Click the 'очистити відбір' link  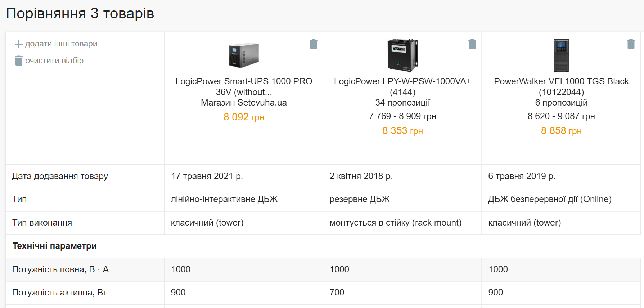[54, 61]
